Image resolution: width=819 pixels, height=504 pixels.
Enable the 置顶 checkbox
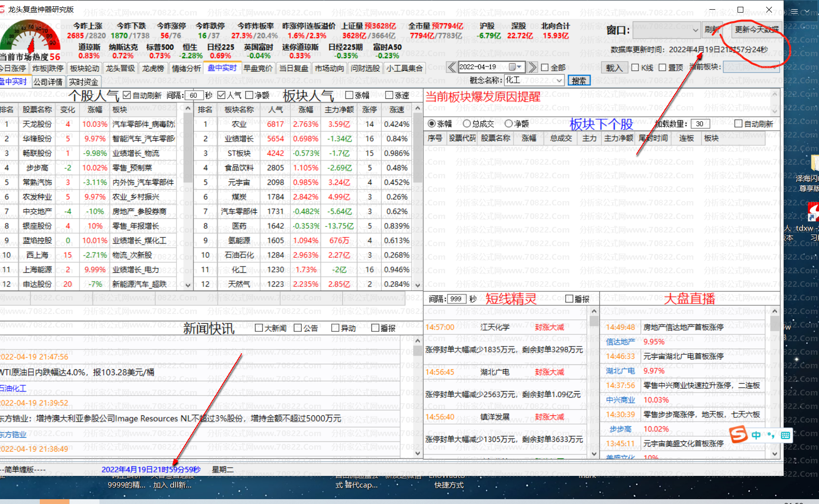(662, 67)
